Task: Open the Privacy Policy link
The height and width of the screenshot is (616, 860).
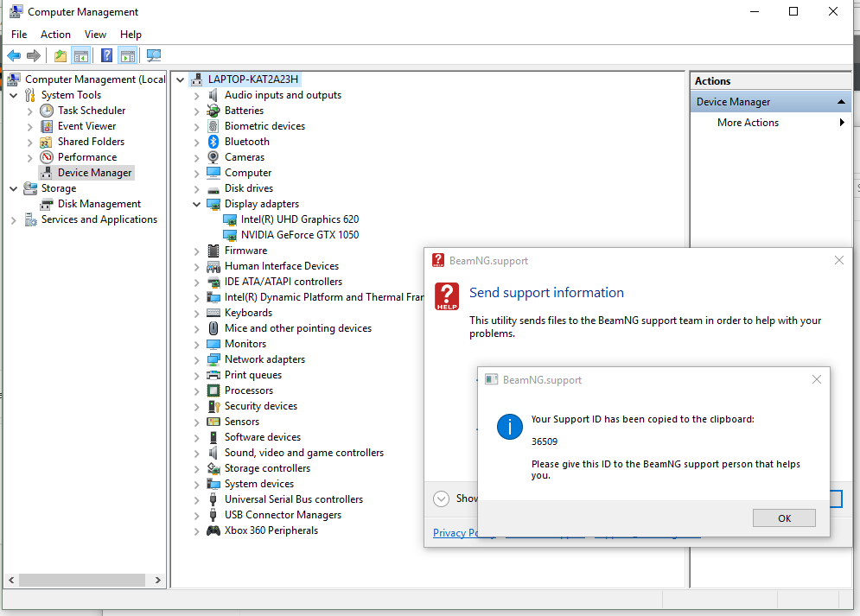Action: 455,533
